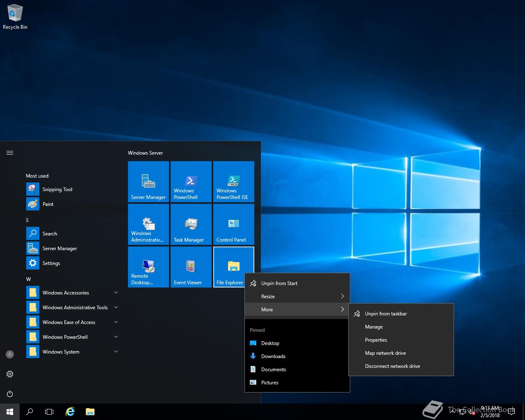Open the Task Manager tile
The width and height of the screenshot is (525, 420).
click(191, 224)
